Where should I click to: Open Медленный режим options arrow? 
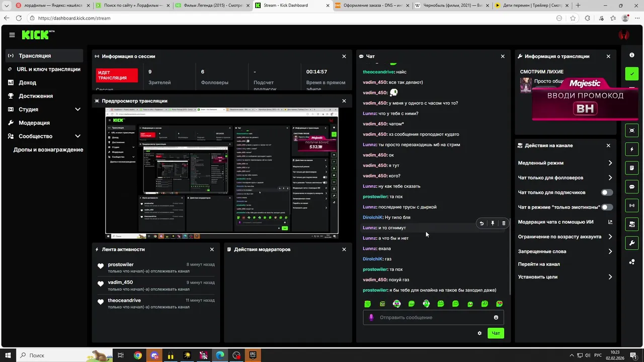pos(610,163)
